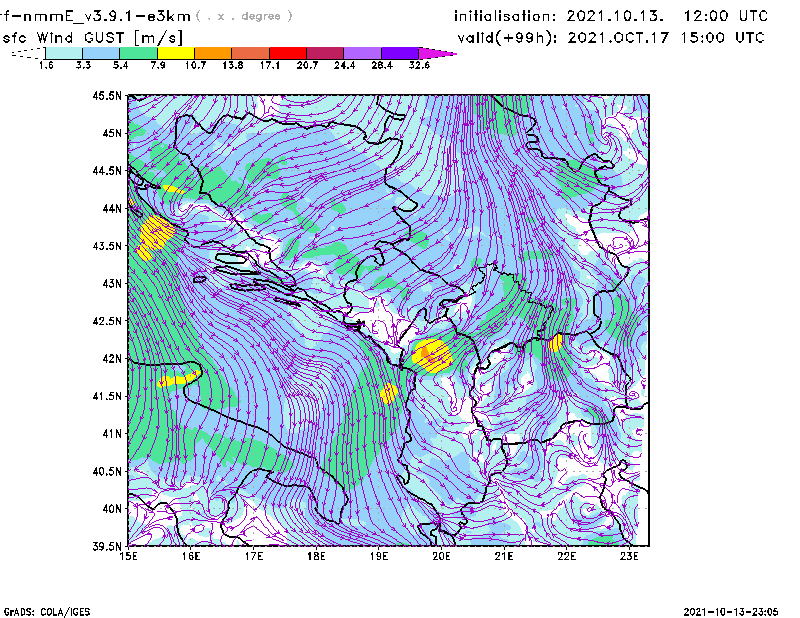Click the '19E' longitude label
This screenshot has width=800, height=618.
pos(379,556)
